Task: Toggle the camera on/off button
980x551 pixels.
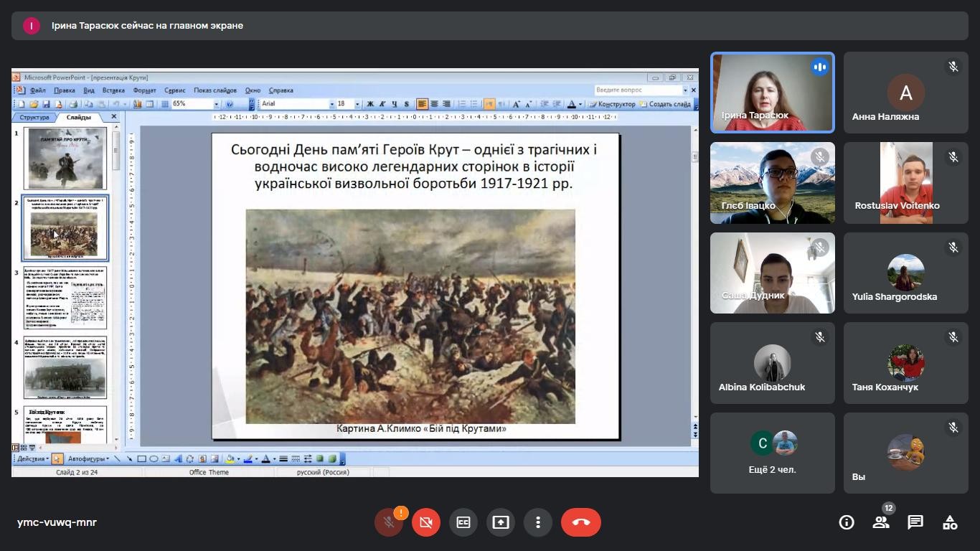Action: 426,522
